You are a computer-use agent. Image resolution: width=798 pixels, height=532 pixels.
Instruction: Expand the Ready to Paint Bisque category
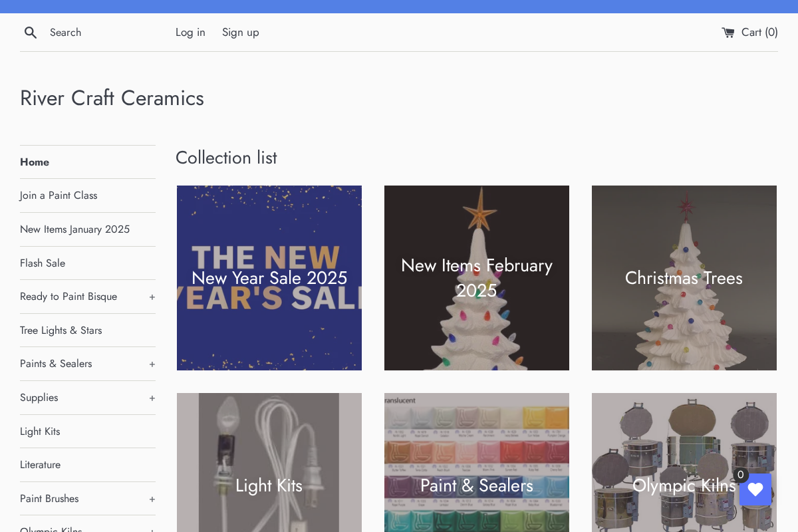click(x=152, y=297)
